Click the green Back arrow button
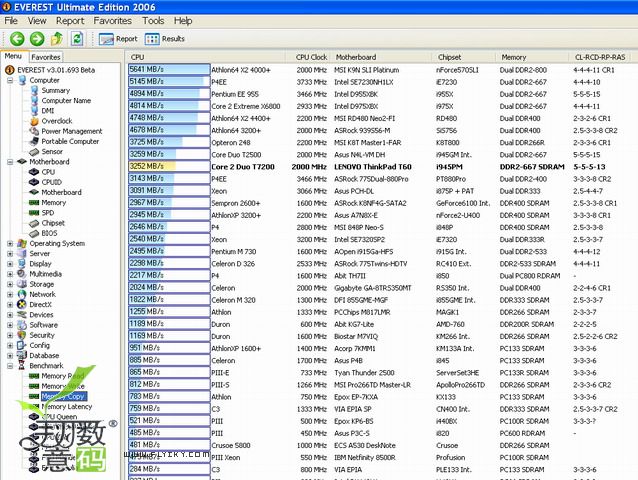 (x=17, y=39)
